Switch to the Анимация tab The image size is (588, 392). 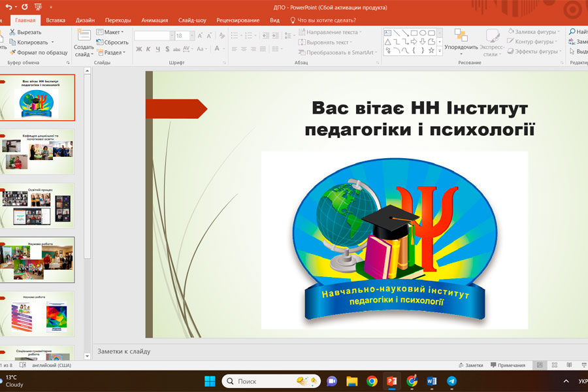point(154,20)
